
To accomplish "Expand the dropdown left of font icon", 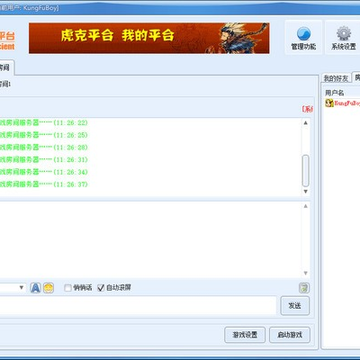I will pyautogui.click(x=22, y=287).
